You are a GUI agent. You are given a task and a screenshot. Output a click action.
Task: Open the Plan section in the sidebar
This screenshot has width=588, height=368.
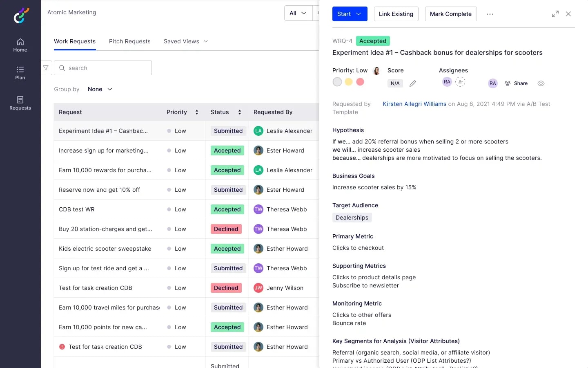pos(20,73)
